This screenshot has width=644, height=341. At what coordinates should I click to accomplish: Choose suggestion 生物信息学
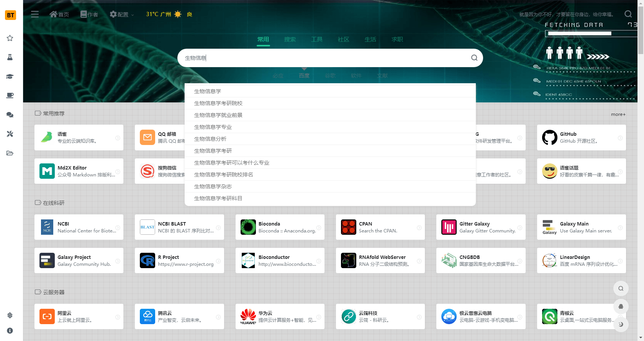click(330, 91)
